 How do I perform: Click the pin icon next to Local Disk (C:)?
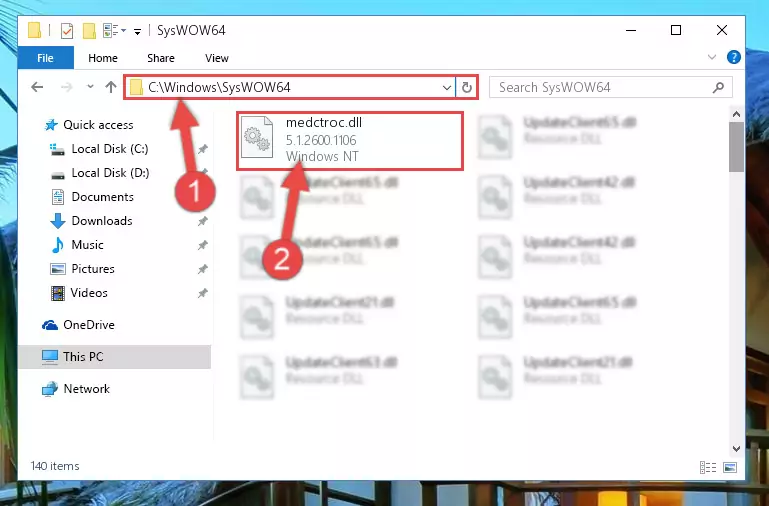click(x=203, y=149)
